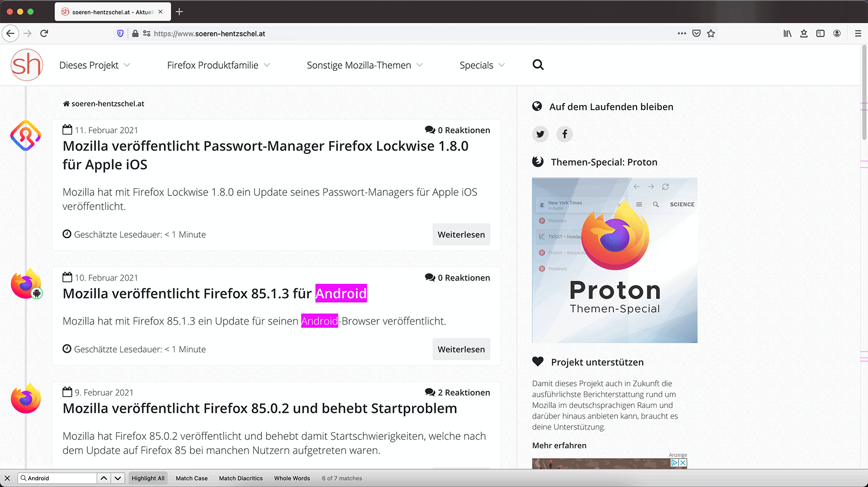The image size is (868, 487).
Task: Click the find bar search field
Action: point(57,478)
